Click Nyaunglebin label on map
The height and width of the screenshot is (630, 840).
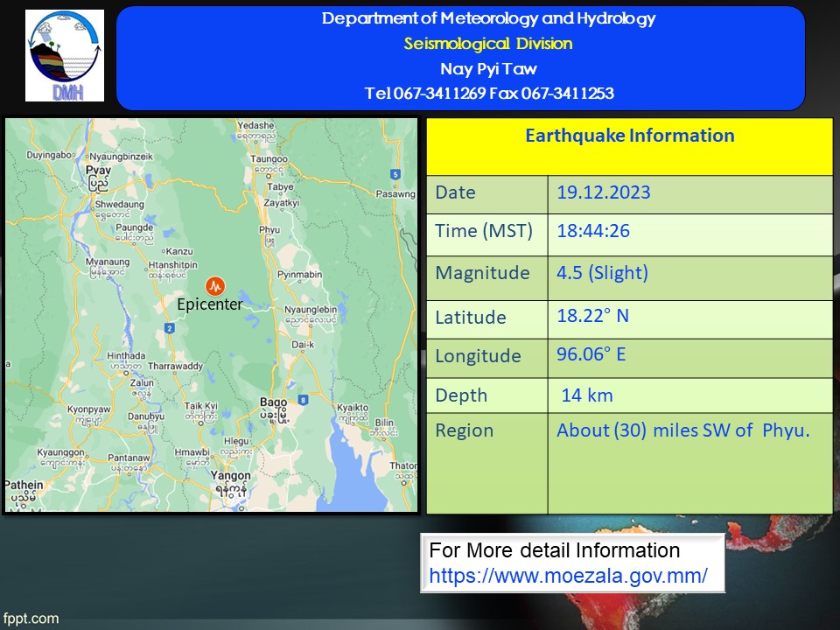pos(311,310)
